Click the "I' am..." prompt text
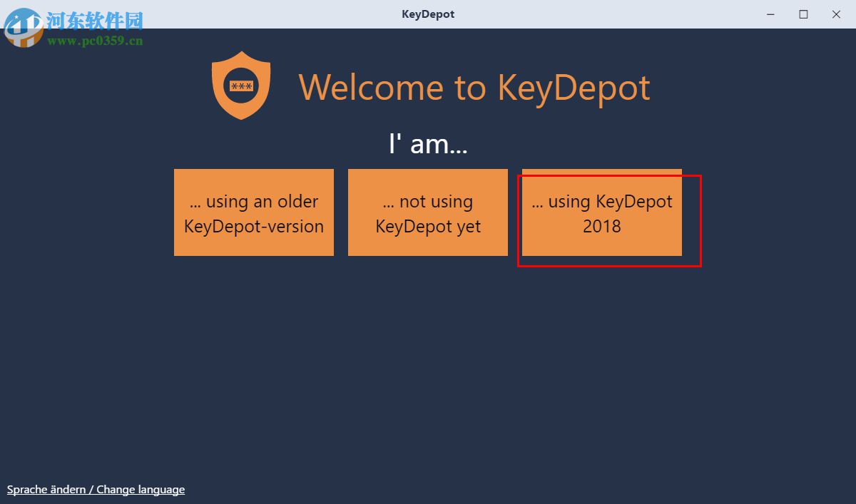This screenshot has height=504, width=856. click(x=428, y=143)
